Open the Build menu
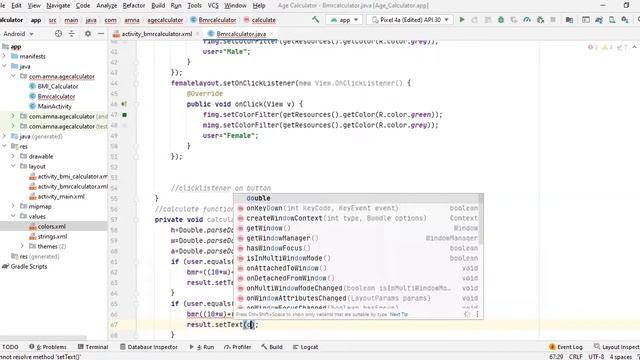The width and height of the screenshot is (640, 360). point(158,6)
